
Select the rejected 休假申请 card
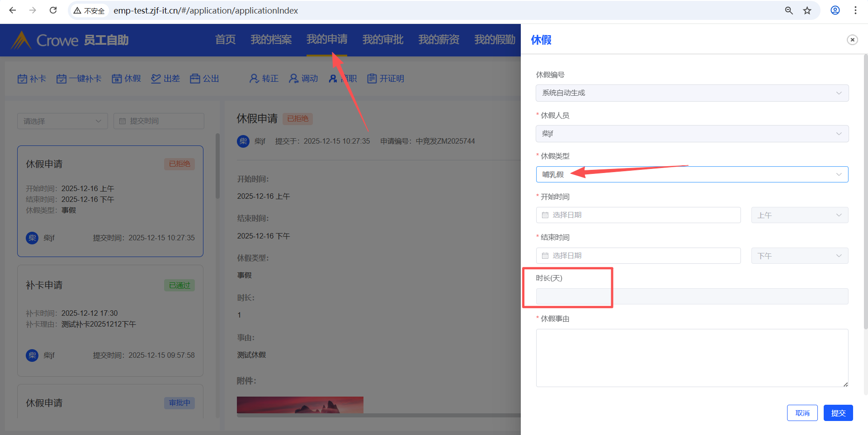tap(110, 201)
